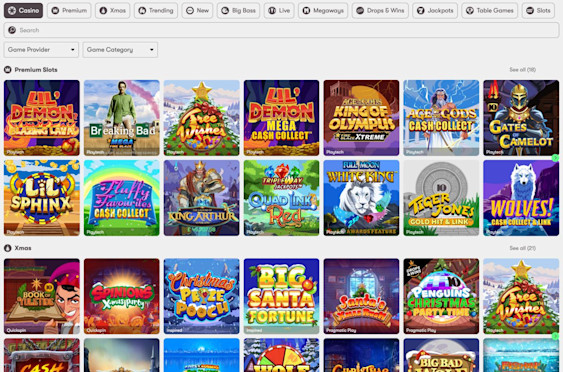Screen dimensions: 563x372
Task: Play Fluffy Favourites Cash Collect
Action: (122, 198)
